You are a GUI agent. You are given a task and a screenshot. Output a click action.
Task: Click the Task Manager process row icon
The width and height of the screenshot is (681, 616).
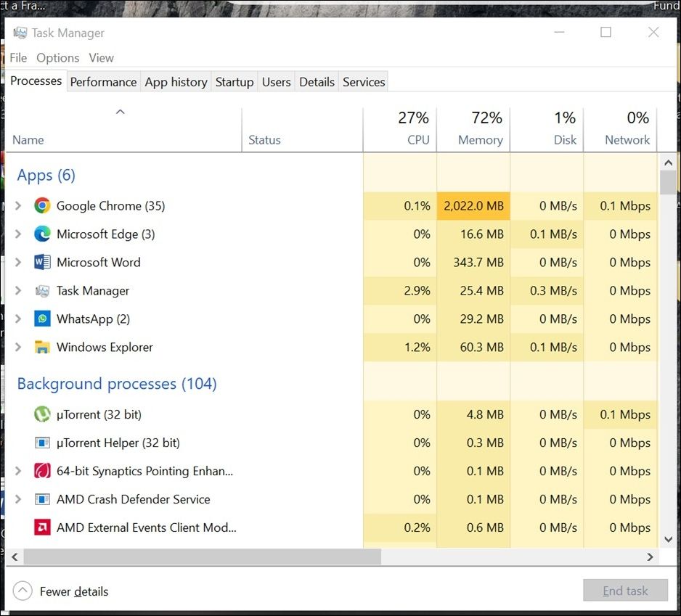coord(42,291)
